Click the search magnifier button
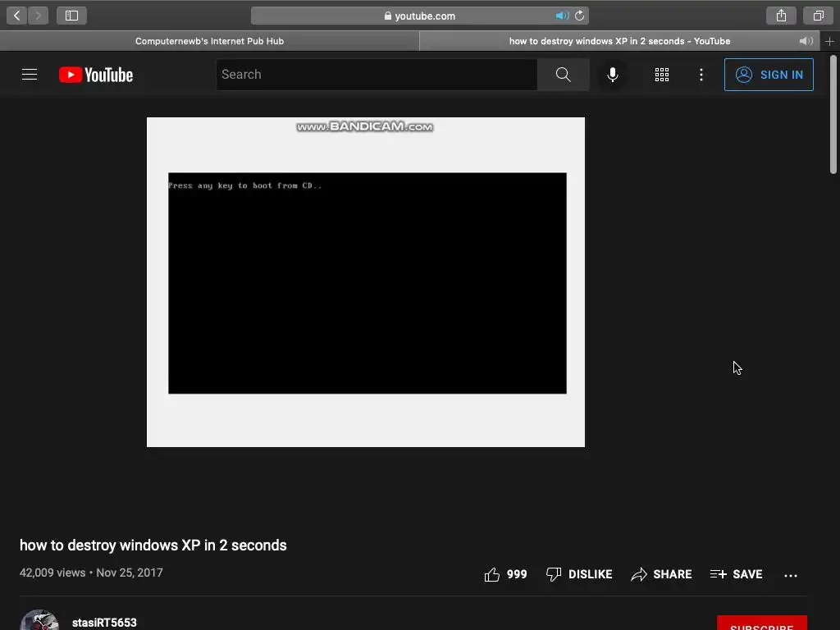This screenshot has width=840, height=630. coord(563,75)
